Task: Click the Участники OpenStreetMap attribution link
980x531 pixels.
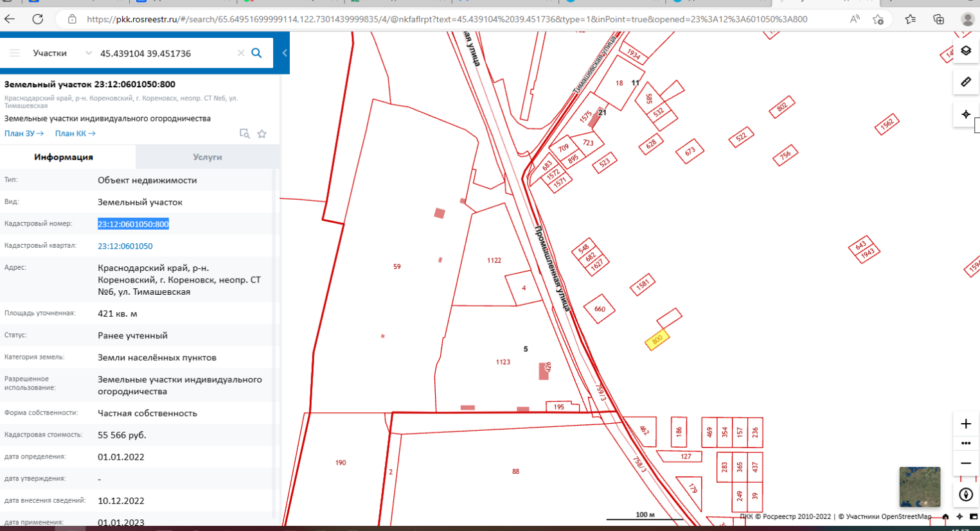Action: click(x=889, y=516)
